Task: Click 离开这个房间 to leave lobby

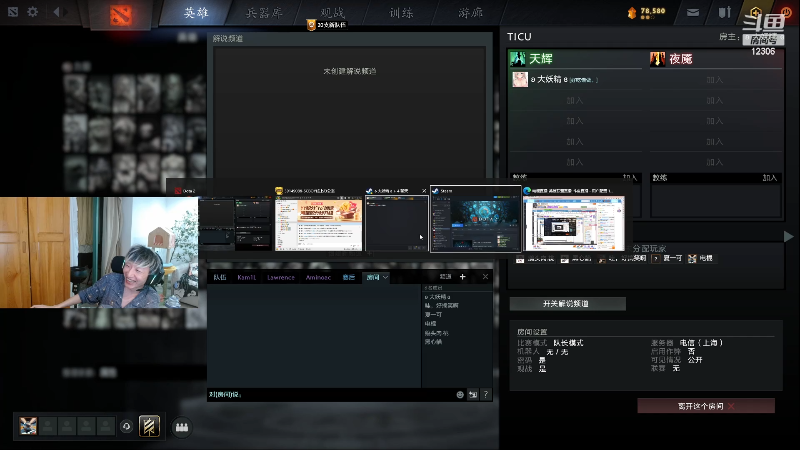Action: click(x=706, y=406)
